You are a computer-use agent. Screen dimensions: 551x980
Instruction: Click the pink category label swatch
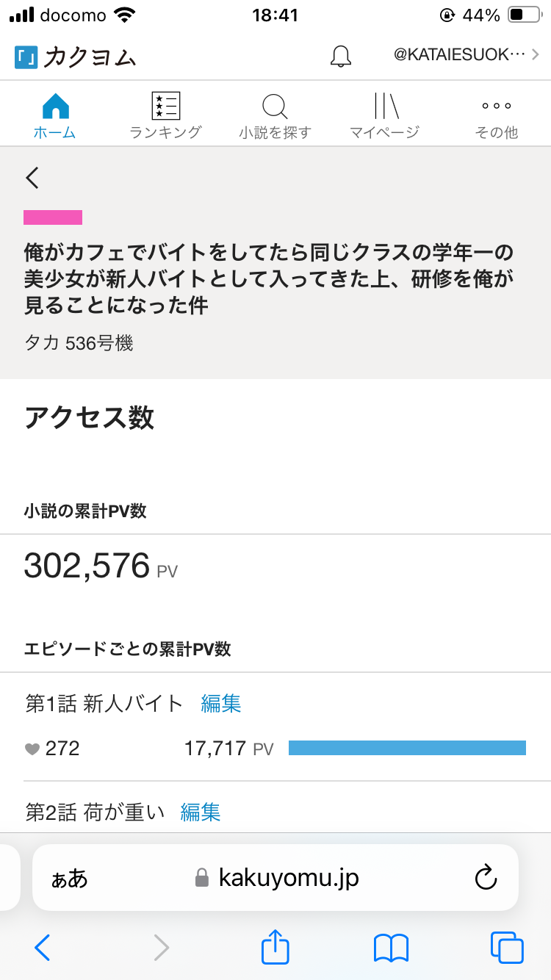pyautogui.click(x=53, y=217)
